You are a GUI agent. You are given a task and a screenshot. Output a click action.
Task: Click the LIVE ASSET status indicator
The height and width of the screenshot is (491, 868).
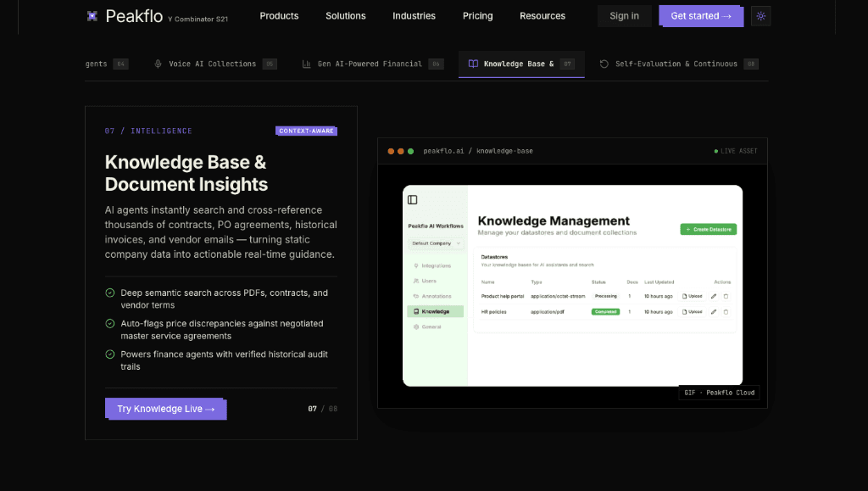pyautogui.click(x=736, y=151)
